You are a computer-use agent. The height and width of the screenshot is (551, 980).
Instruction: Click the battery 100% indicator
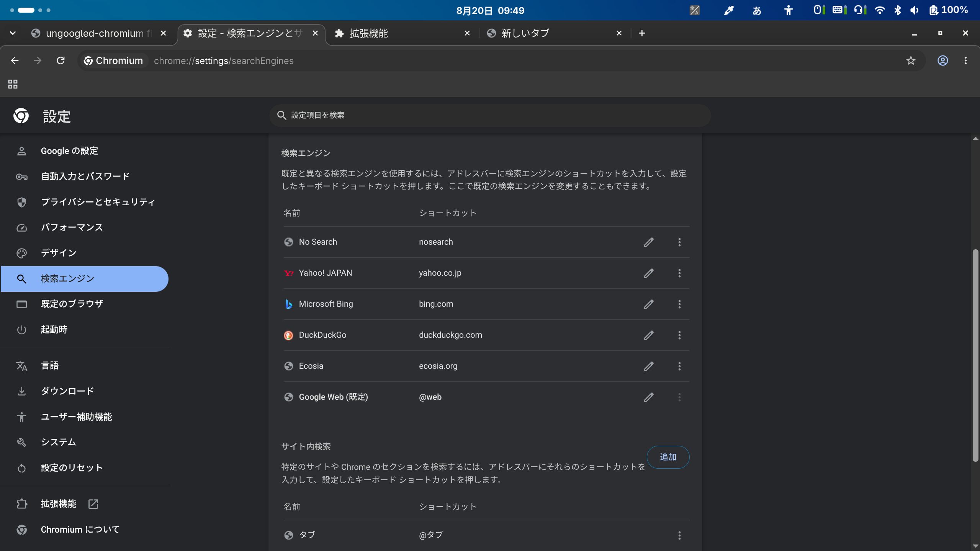(x=948, y=10)
